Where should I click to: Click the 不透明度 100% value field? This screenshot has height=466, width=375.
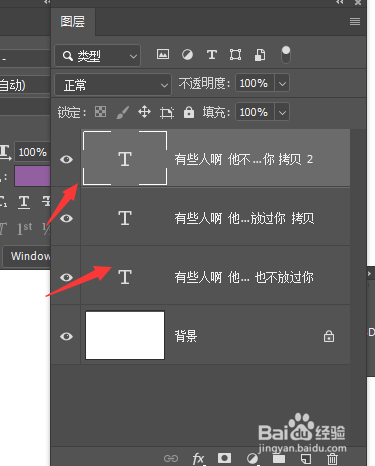[255, 83]
